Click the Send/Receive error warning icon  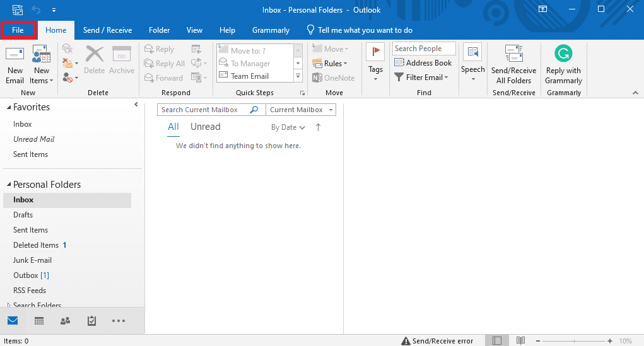406,341
